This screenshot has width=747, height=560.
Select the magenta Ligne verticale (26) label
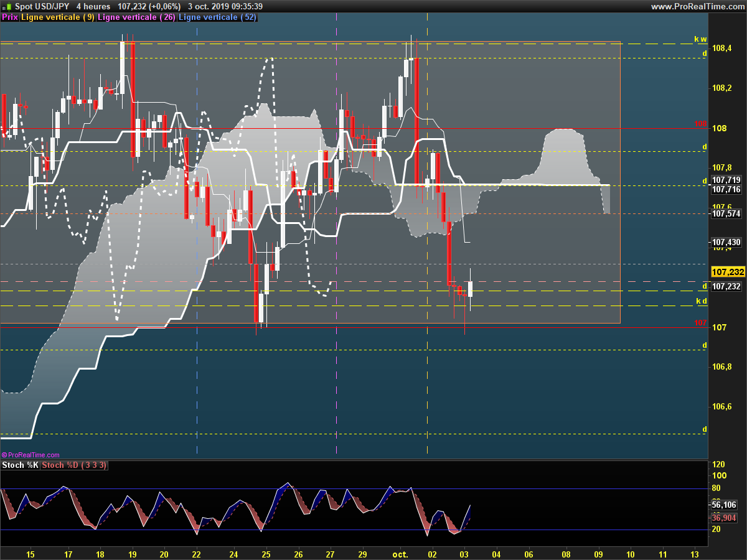[x=136, y=17]
